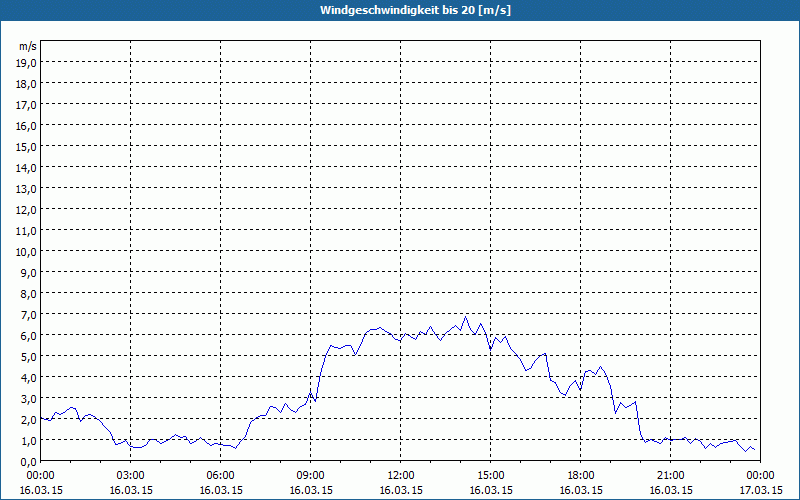Click the 15:00 time axis label
Screen dimensions: 800x500
491,476
